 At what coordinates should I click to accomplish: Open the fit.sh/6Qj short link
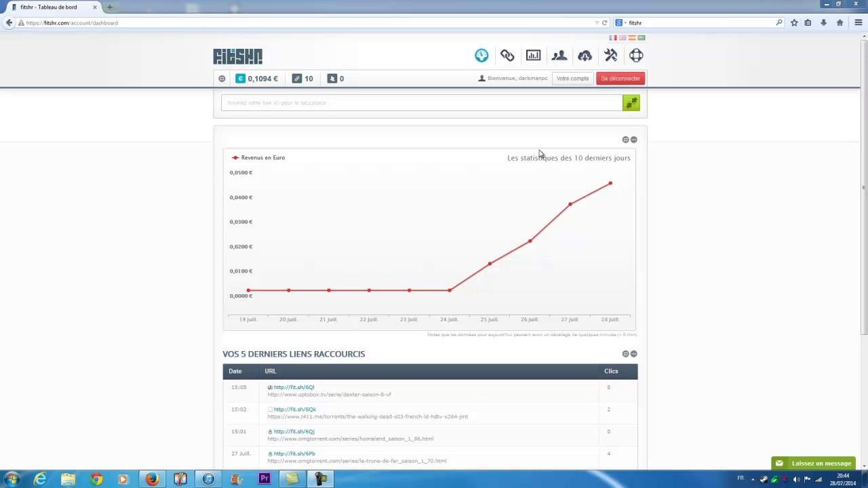pyautogui.click(x=294, y=432)
